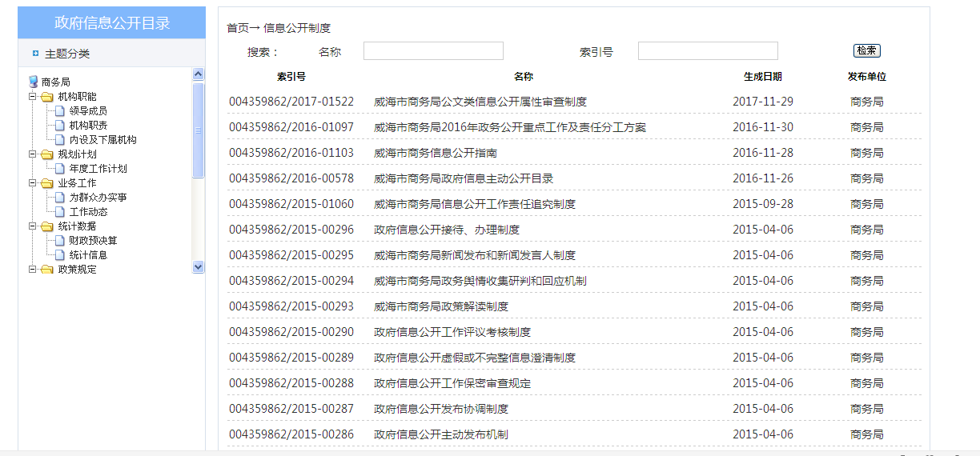This screenshot has width=980, height=456.
Task: Click the 检索 search button
Action: click(866, 50)
